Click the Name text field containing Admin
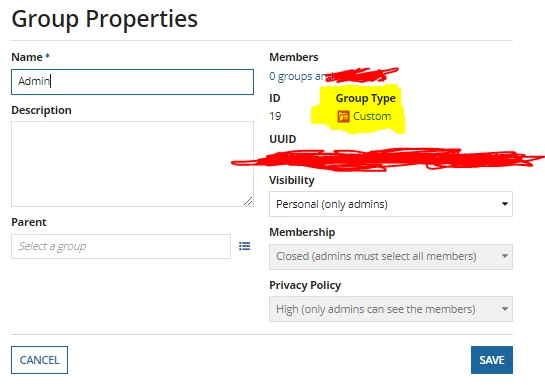This screenshot has width=545, height=385. 132,82
